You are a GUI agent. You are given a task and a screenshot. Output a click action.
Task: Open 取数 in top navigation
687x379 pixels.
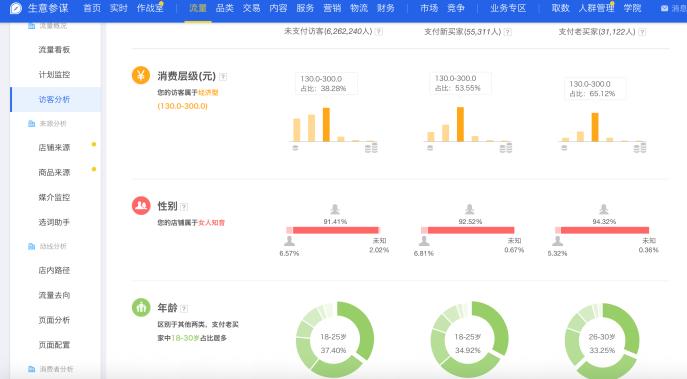coord(560,8)
